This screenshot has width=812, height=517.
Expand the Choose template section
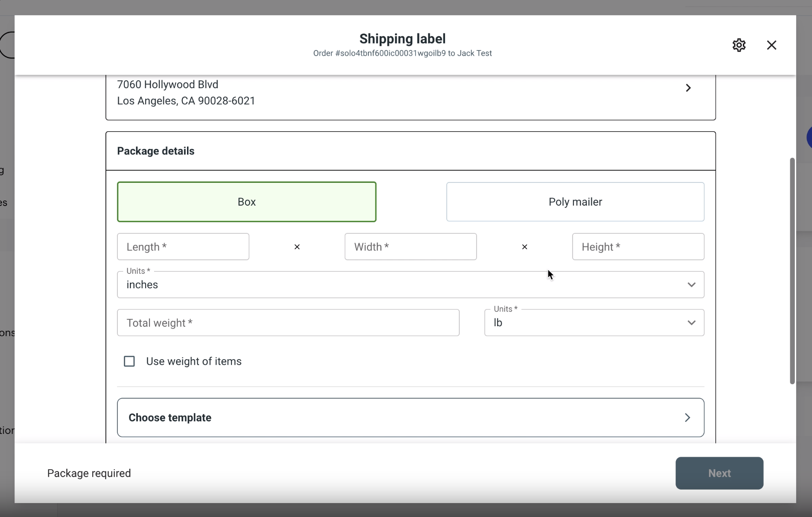[x=410, y=417]
